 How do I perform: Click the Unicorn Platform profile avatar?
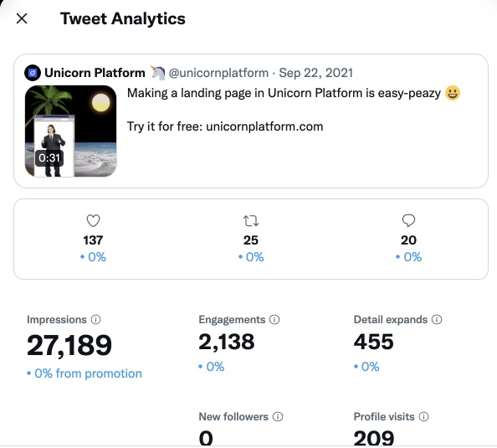(x=33, y=73)
